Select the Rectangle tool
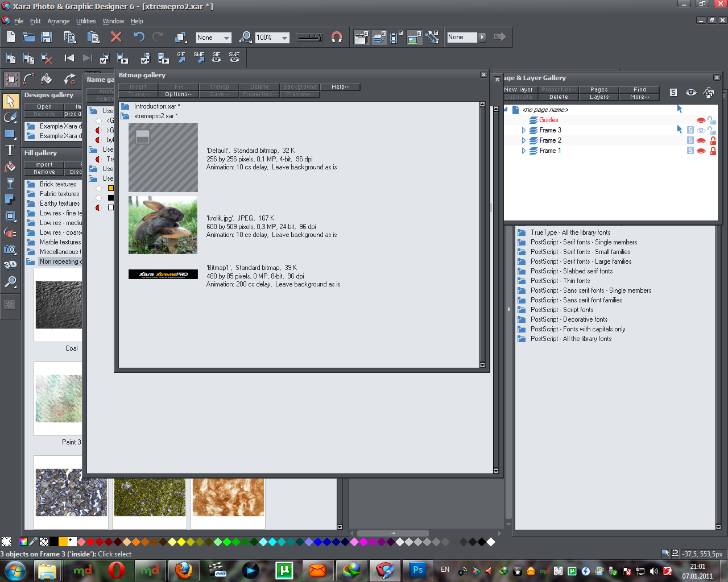The width and height of the screenshot is (728, 582). pos(10,134)
